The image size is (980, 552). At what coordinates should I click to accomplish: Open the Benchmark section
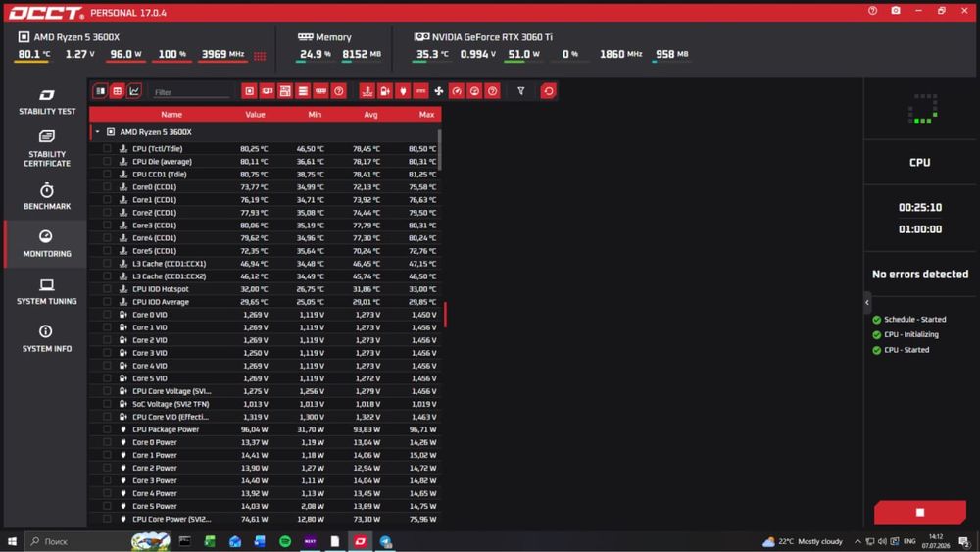(47, 196)
